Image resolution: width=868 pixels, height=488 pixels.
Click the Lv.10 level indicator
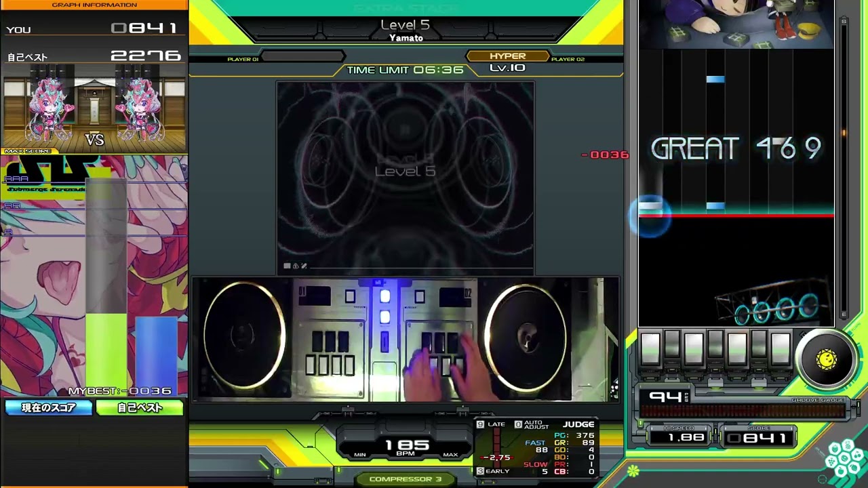pyautogui.click(x=507, y=68)
